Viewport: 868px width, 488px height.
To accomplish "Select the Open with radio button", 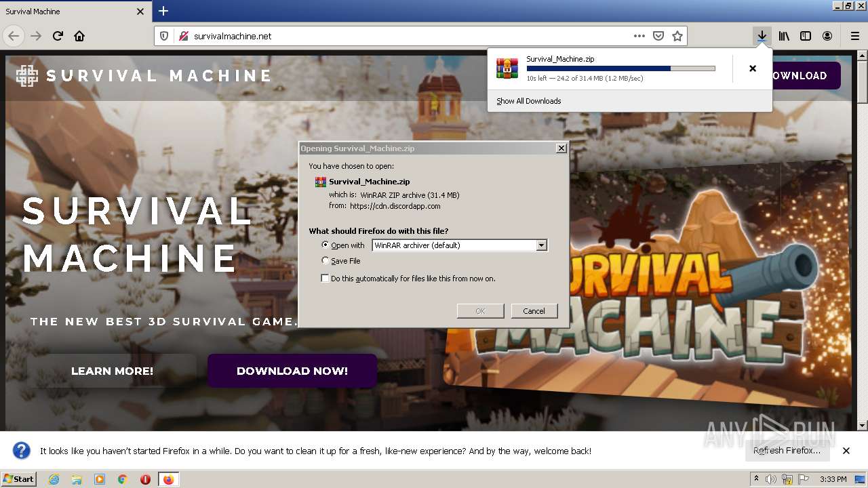I will point(325,245).
